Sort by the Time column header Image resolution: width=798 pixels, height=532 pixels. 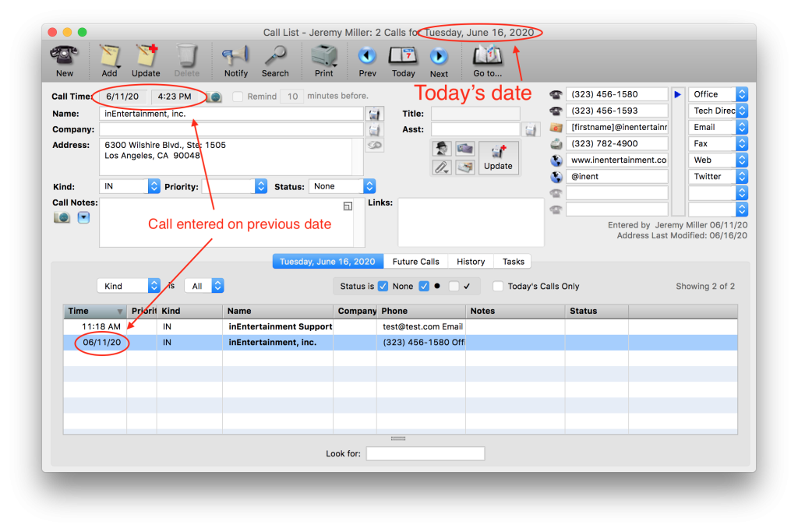(x=94, y=311)
